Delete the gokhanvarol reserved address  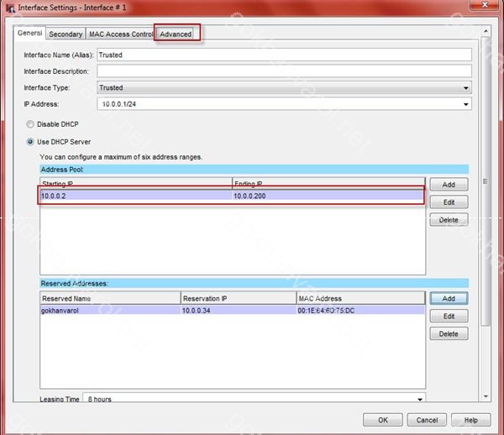[448, 333]
